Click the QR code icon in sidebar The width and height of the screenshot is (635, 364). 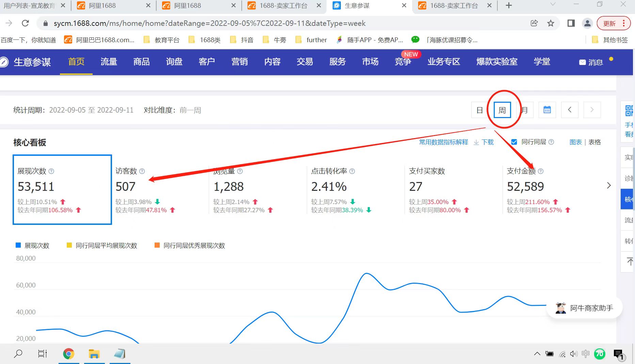click(x=629, y=111)
